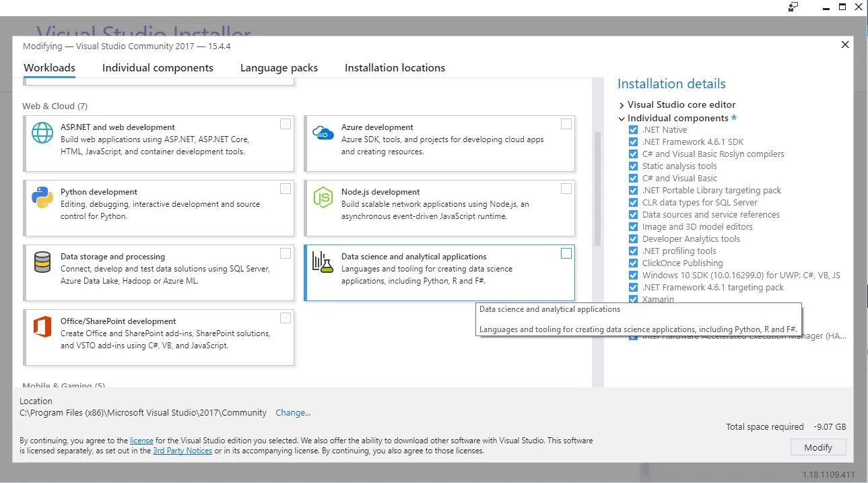Close the Modifying dialog with the X

coord(845,44)
